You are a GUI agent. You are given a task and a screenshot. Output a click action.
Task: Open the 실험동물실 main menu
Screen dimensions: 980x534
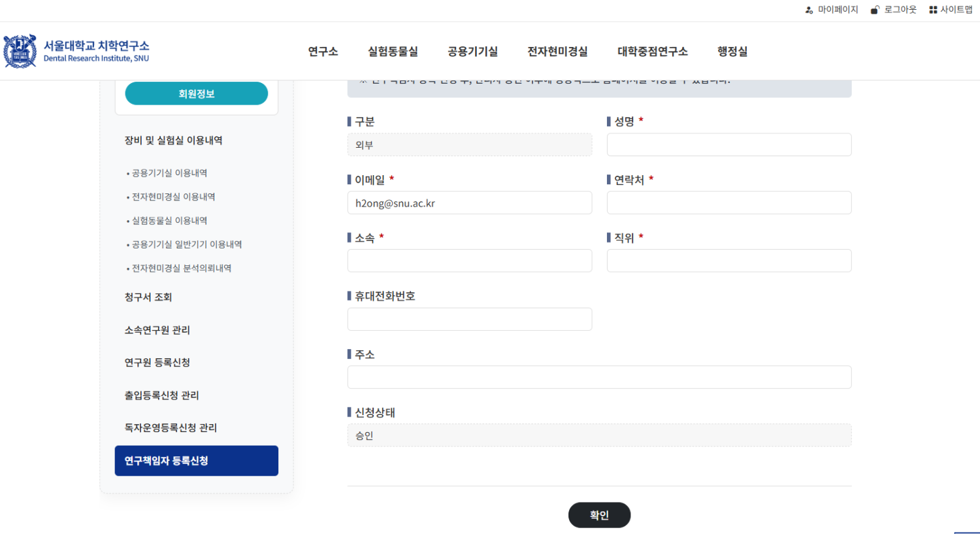(x=393, y=52)
